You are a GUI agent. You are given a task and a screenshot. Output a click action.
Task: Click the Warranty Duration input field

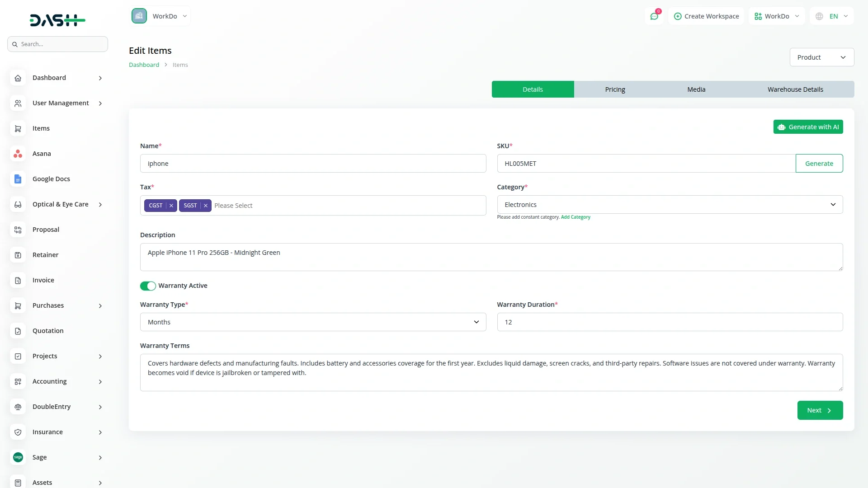click(670, 322)
